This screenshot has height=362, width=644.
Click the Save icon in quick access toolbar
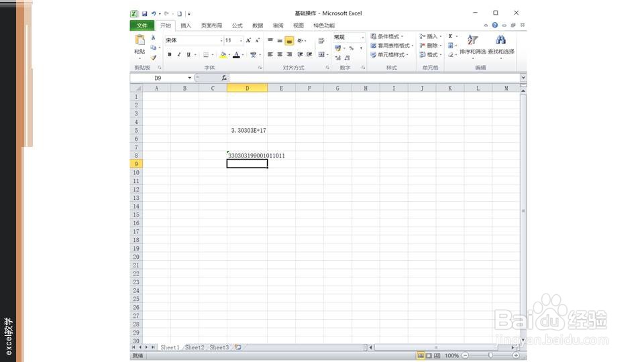pyautogui.click(x=145, y=13)
